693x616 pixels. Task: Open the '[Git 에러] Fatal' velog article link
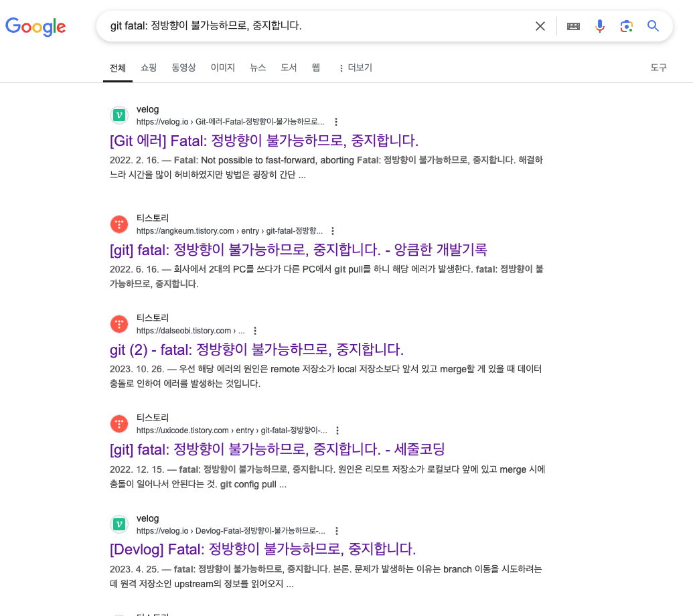click(x=263, y=141)
